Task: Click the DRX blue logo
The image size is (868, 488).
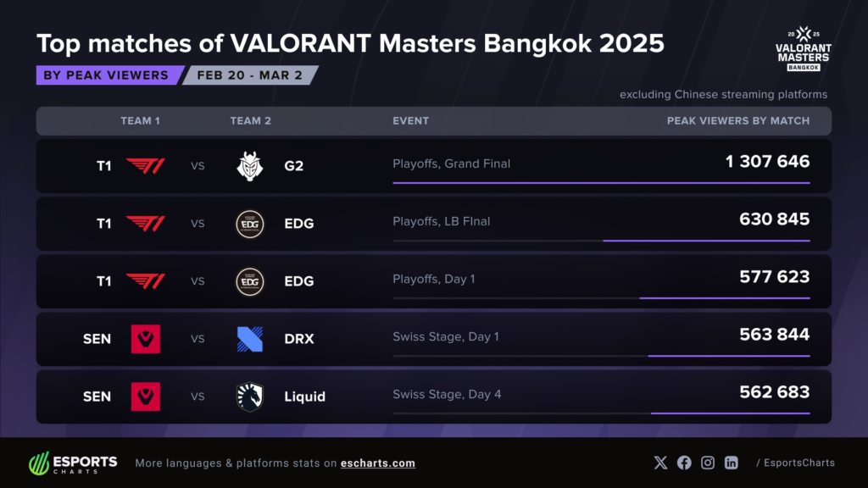Action: (x=250, y=339)
